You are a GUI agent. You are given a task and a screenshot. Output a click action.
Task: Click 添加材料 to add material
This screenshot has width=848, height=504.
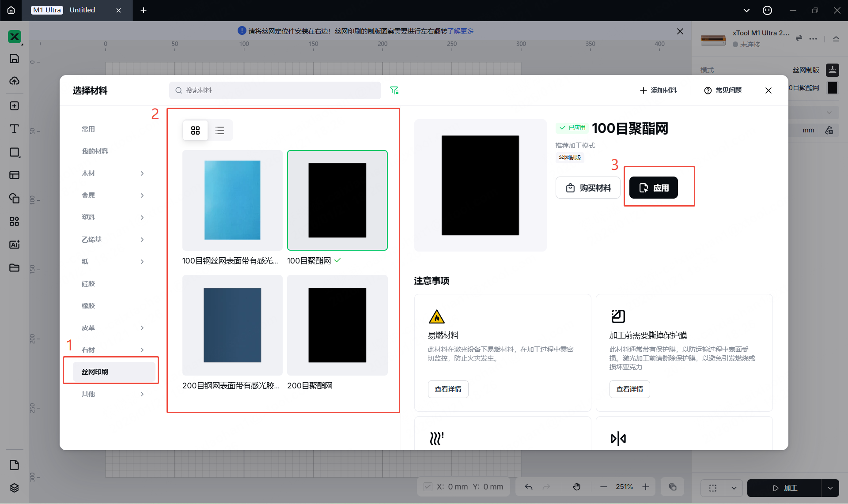point(658,90)
